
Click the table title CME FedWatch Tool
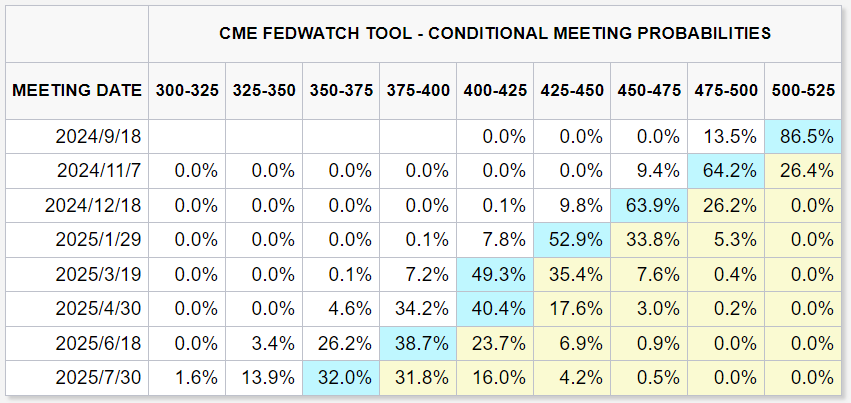[x=494, y=33]
